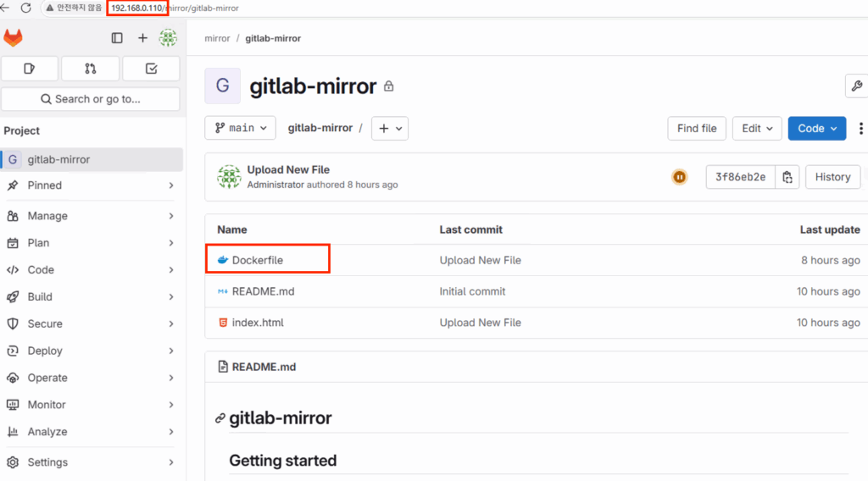The height and width of the screenshot is (481, 868).
Task: Open assigned issues icon button
Action: click(x=30, y=69)
